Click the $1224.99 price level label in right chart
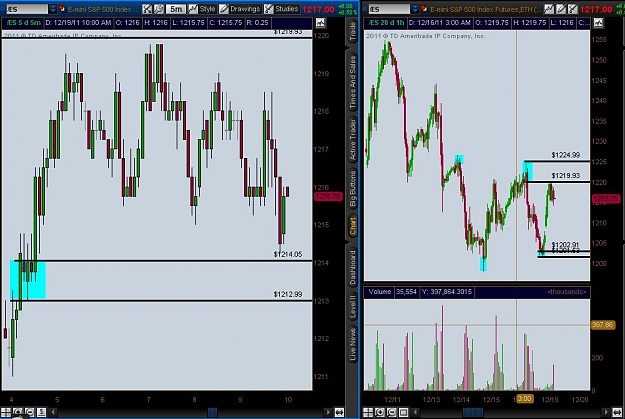 click(x=566, y=155)
